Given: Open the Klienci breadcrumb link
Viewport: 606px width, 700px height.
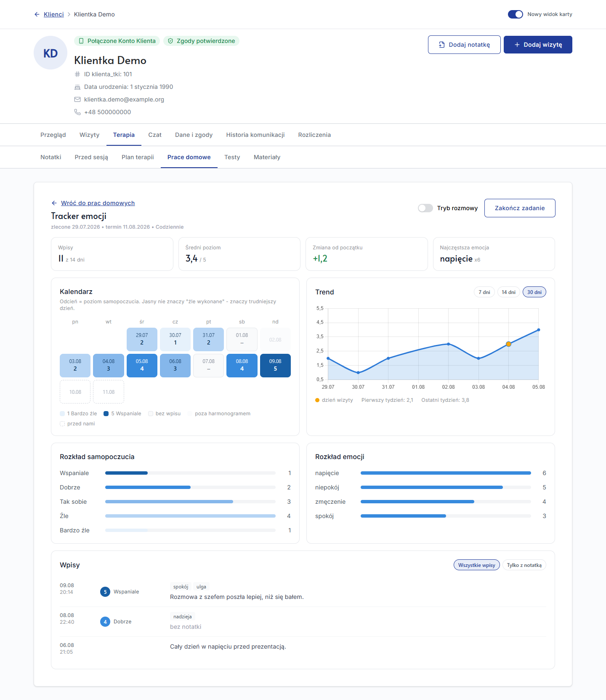Looking at the screenshot, I should pyautogui.click(x=54, y=14).
